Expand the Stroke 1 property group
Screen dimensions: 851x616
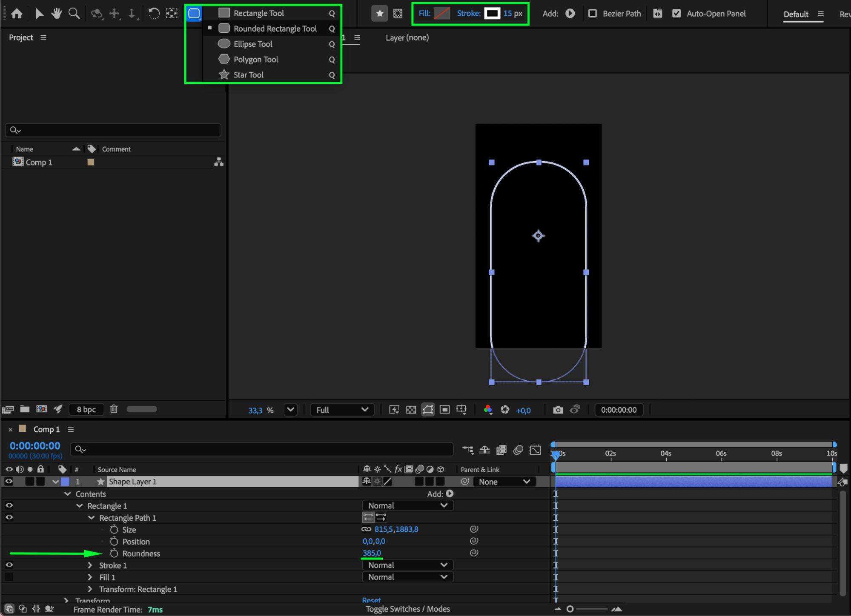point(90,565)
